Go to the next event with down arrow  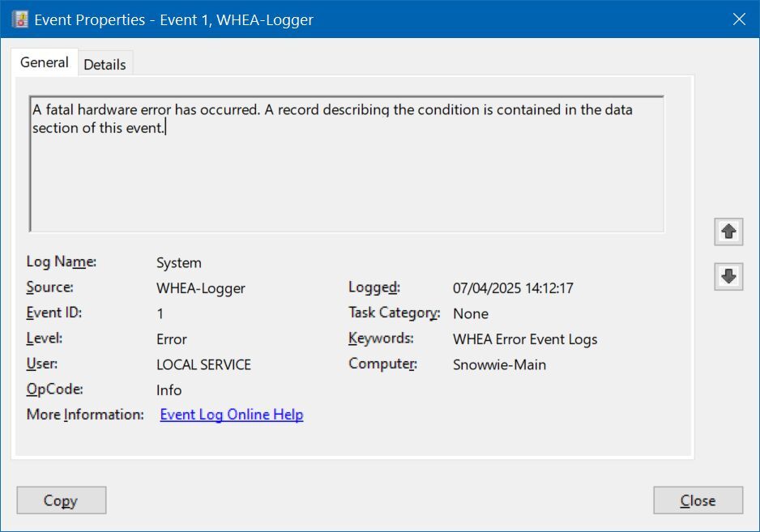pyautogui.click(x=728, y=277)
